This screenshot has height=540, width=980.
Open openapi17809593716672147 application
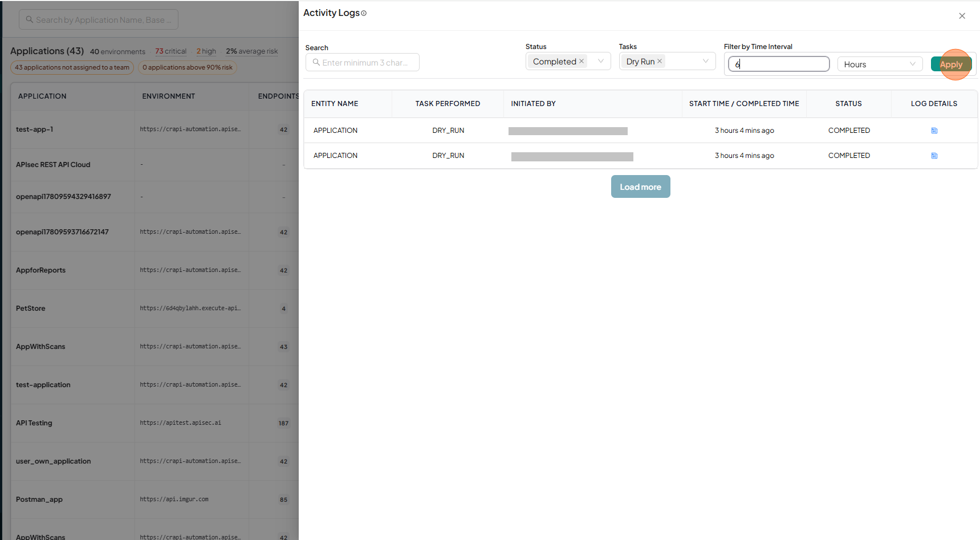pyautogui.click(x=62, y=232)
